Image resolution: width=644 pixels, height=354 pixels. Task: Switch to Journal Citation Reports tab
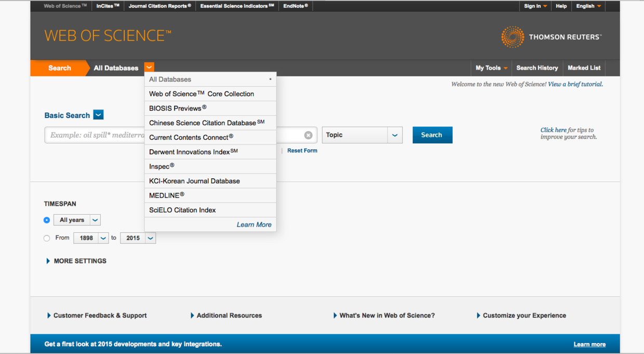tap(160, 6)
